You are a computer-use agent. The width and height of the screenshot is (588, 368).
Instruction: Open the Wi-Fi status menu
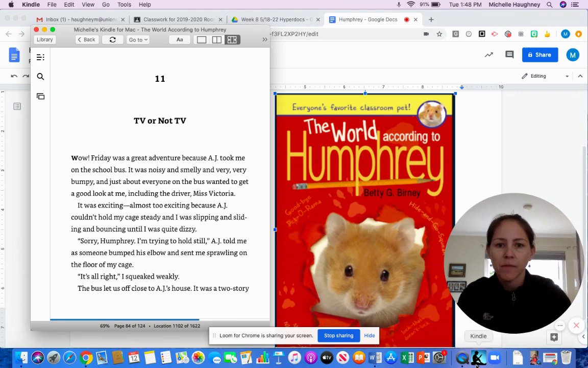coord(411,5)
